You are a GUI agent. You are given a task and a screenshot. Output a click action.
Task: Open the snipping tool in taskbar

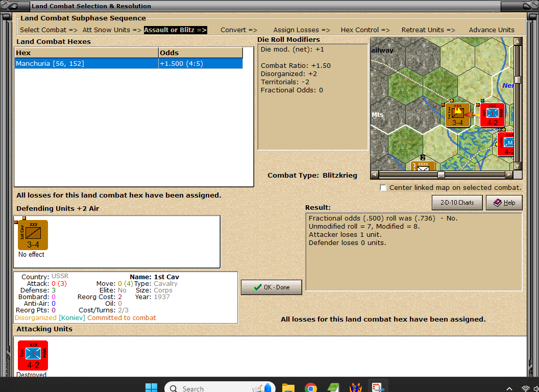point(378,388)
